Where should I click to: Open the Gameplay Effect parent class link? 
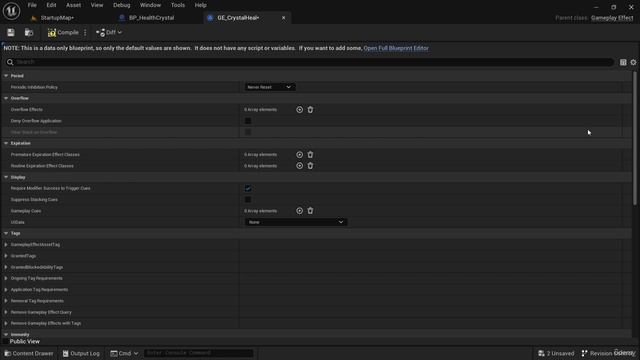click(x=612, y=18)
